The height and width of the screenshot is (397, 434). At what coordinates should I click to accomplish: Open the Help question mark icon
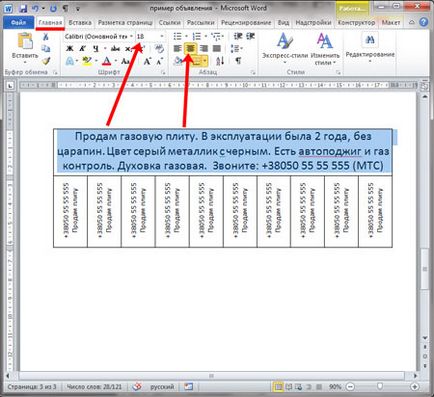click(423, 22)
